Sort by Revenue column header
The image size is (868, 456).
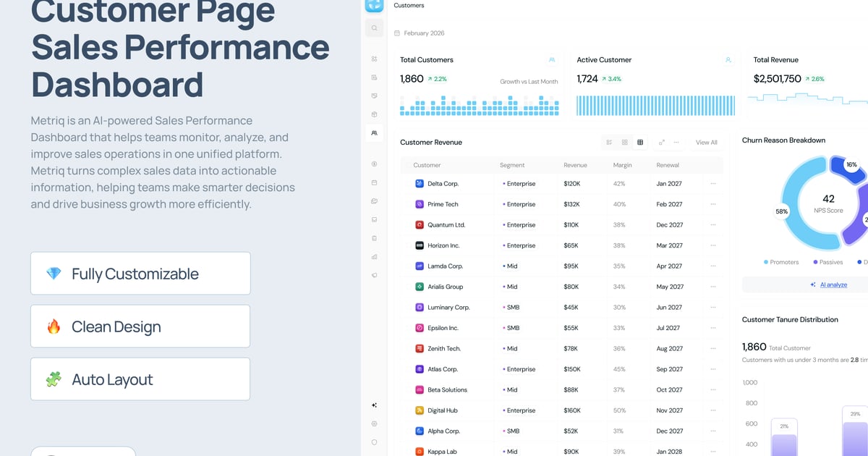[x=575, y=165]
